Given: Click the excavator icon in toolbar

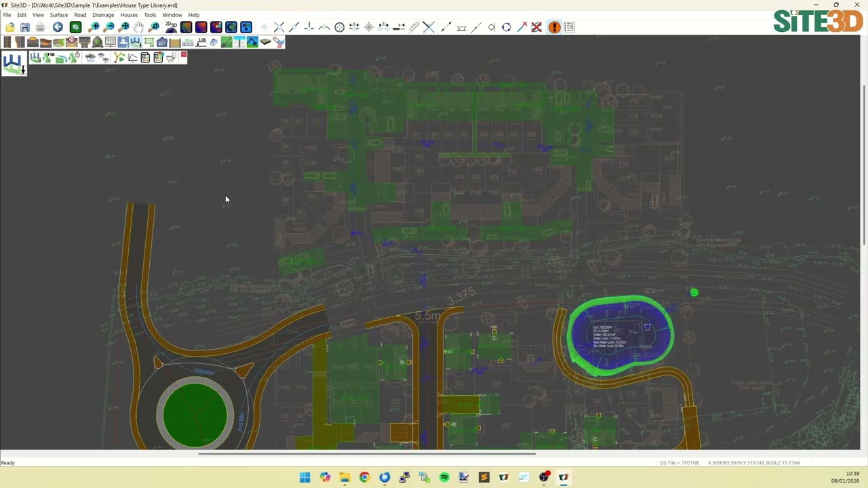Looking at the screenshot, I should (x=252, y=42).
